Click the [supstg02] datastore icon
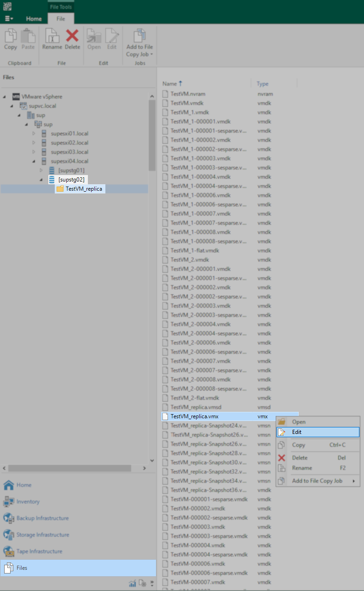364x591 pixels. click(52, 180)
